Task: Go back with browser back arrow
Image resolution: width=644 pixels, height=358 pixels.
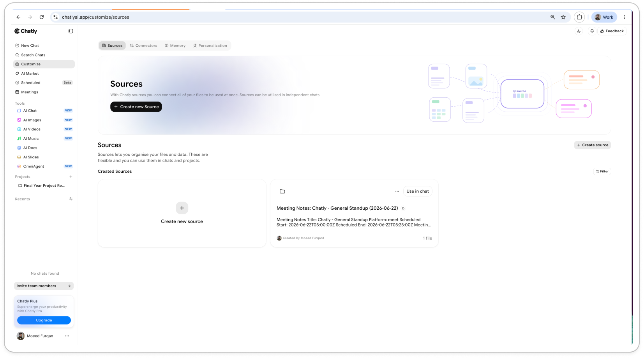Action: click(18, 17)
